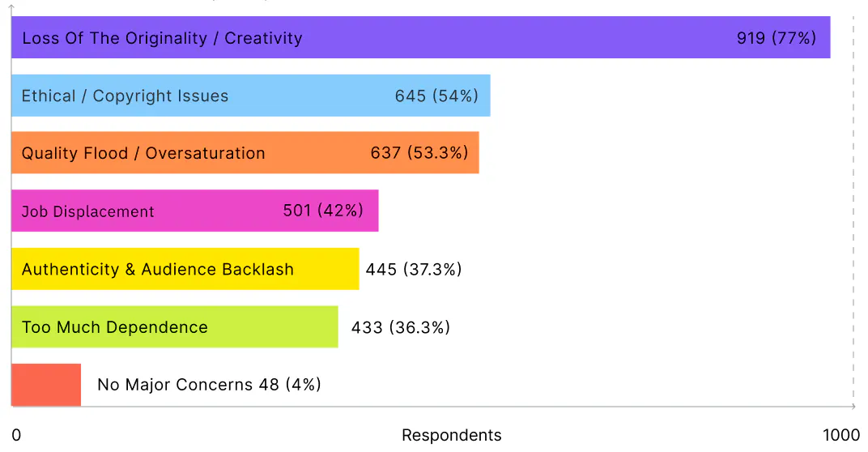This screenshot has height=452, width=868.
Task: Click the Job Displacement text label
Action: [x=88, y=211]
